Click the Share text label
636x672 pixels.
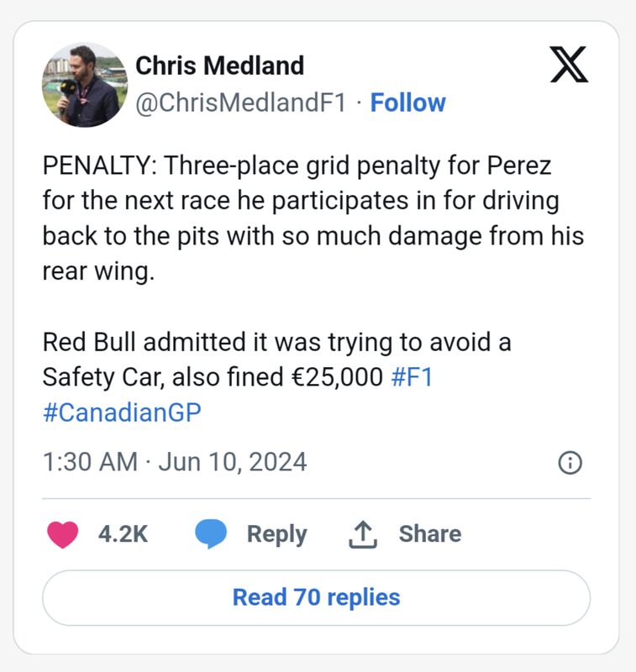click(x=429, y=534)
